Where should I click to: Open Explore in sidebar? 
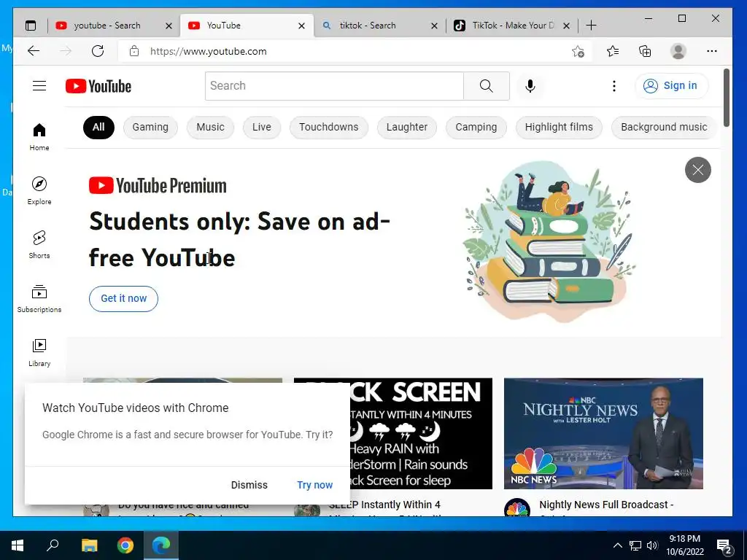[x=39, y=191]
